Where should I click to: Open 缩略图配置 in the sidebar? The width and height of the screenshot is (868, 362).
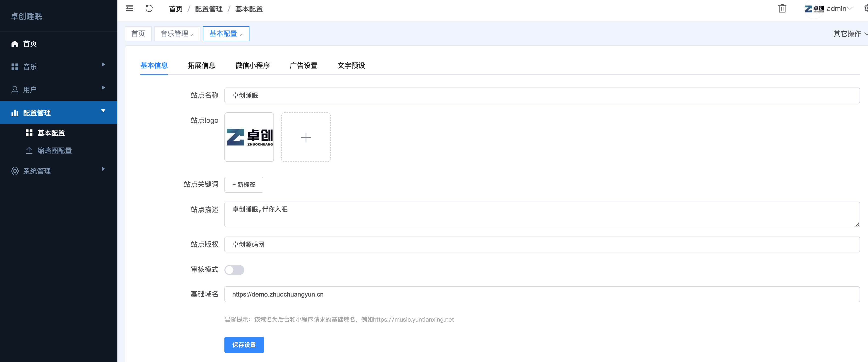click(x=54, y=151)
